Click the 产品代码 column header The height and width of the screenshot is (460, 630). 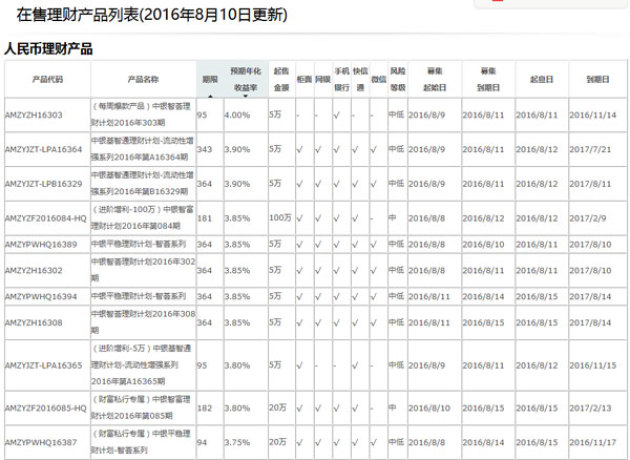click(47, 79)
